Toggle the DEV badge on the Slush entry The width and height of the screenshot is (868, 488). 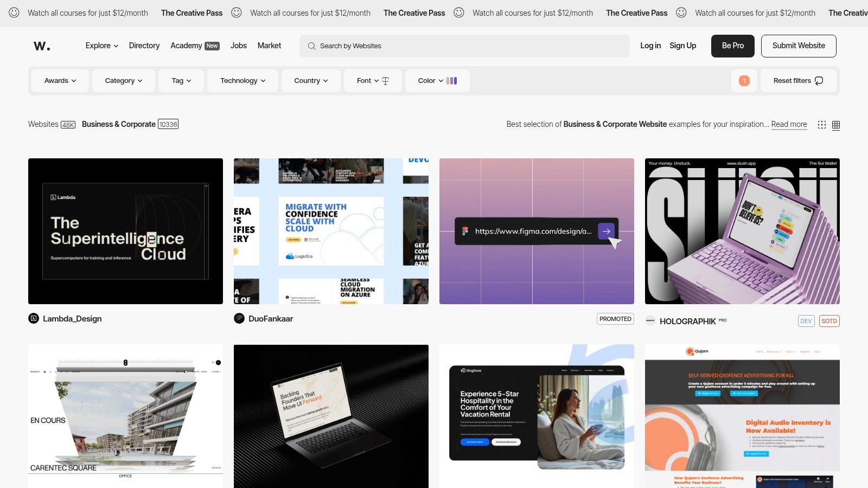[806, 321]
